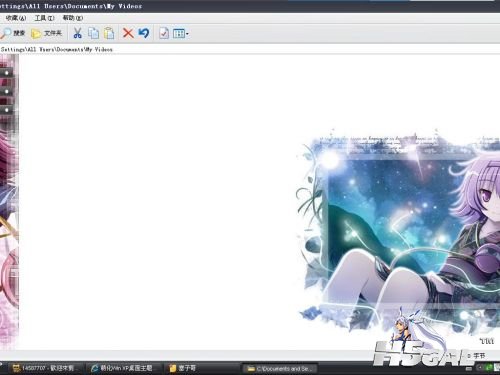Click the Paste clipboard icon
This screenshot has height=375, width=500.
pyautogui.click(x=109, y=33)
